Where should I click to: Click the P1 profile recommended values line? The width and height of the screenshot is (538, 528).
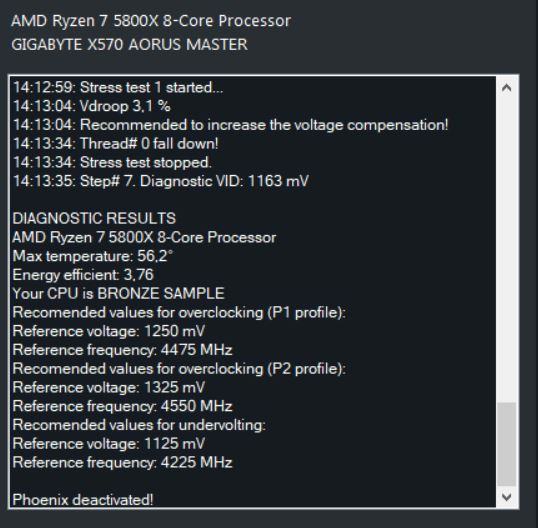(179, 312)
